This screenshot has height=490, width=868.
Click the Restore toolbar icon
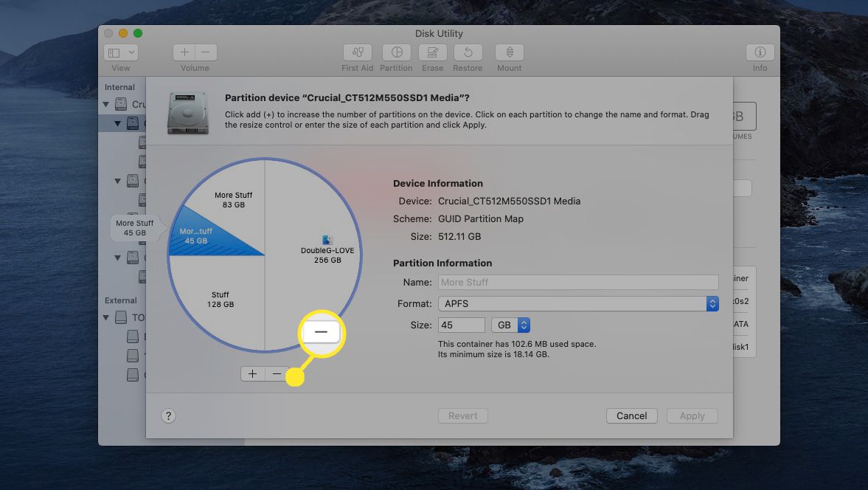(x=468, y=53)
